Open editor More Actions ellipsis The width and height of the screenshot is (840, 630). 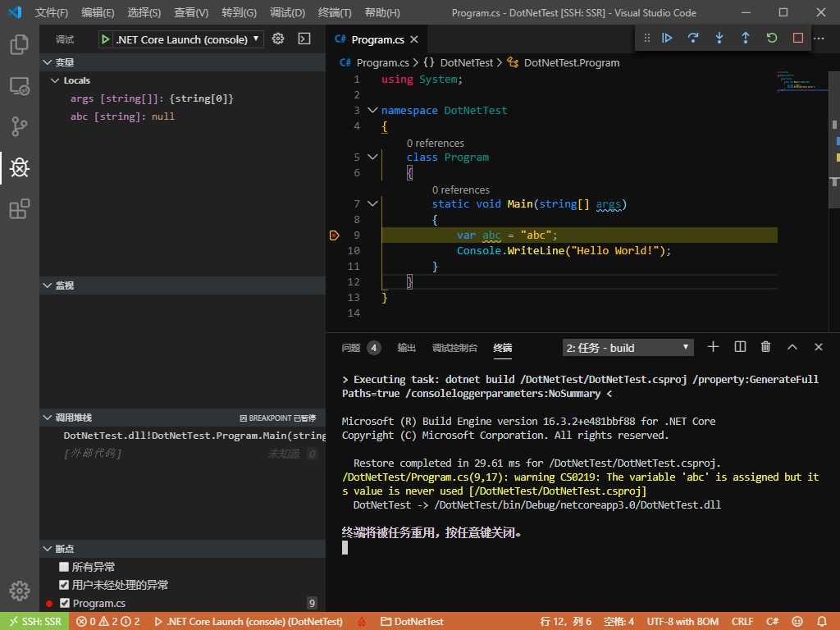[x=819, y=38]
